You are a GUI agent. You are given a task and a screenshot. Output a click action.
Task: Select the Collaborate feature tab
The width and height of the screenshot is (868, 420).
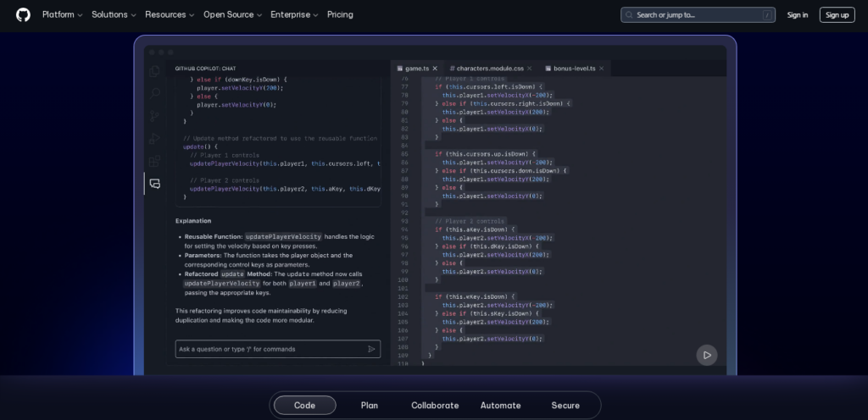tap(435, 406)
